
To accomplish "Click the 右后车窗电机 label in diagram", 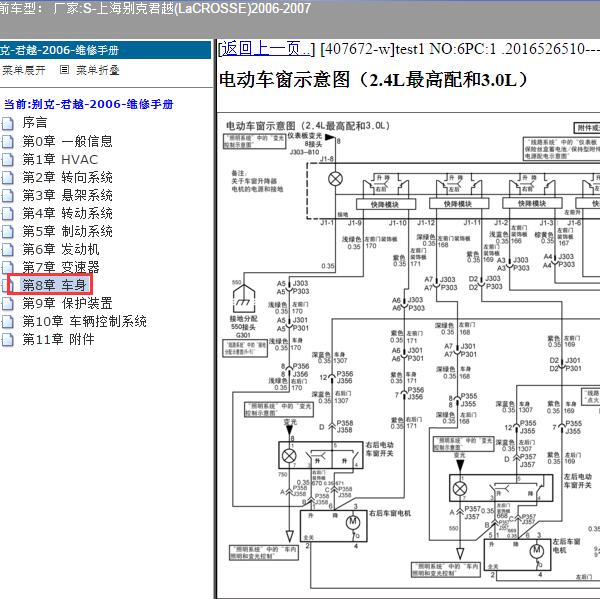I will coord(390,513).
